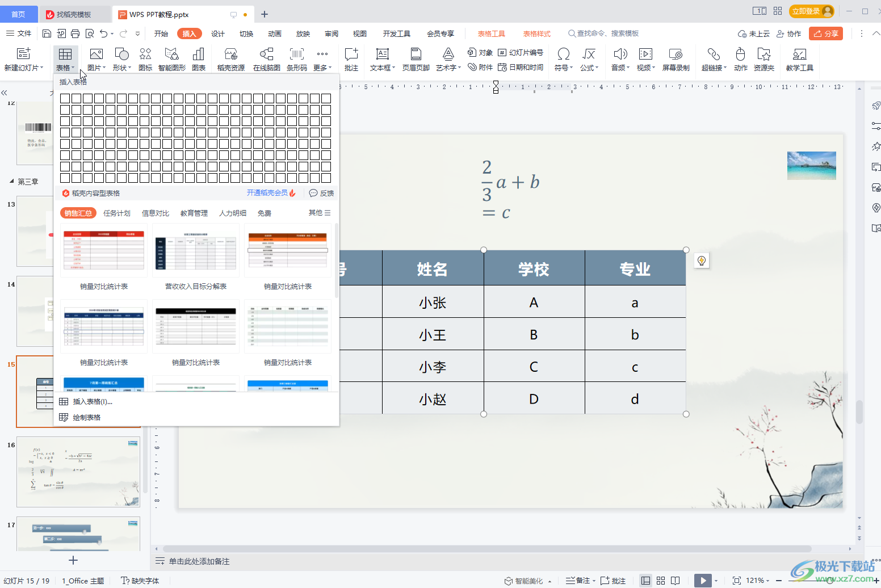Collapse the 第三章 section
The height and width of the screenshot is (588, 881).
point(12,182)
